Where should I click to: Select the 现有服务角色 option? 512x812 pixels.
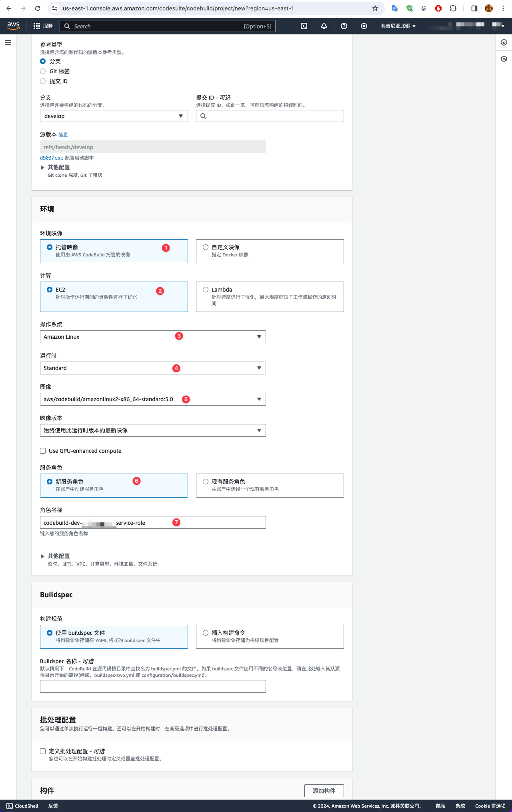(x=270, y=486)
